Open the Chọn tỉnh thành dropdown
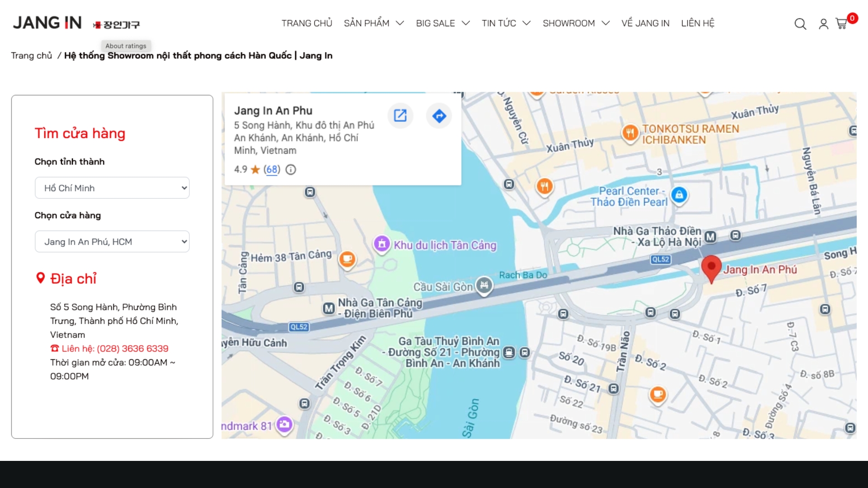Viewport: 868px width, 488px height. (x=112, y=188)
